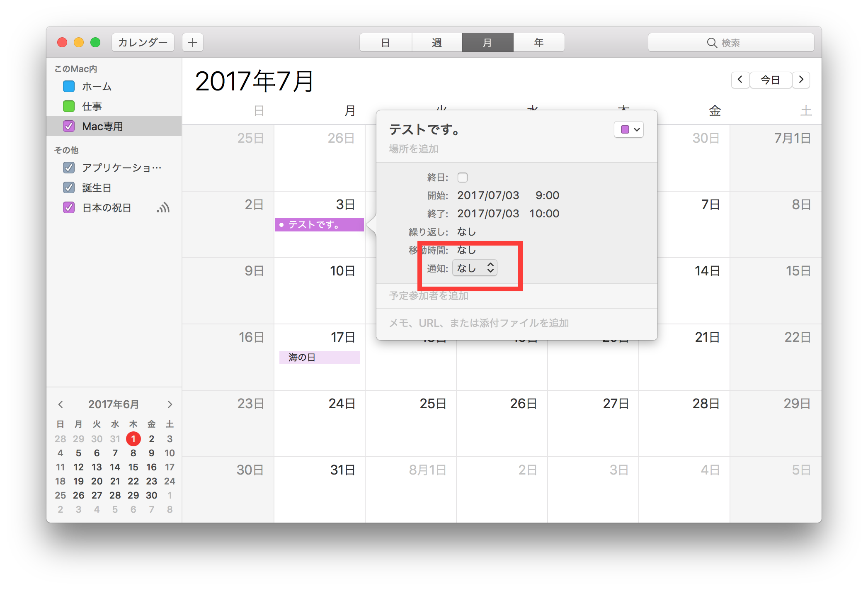Image resolution: width=868 pixels, height=589 pixels.
Task: Click mini calendar previous month arrow
Action: pos(61,404)
